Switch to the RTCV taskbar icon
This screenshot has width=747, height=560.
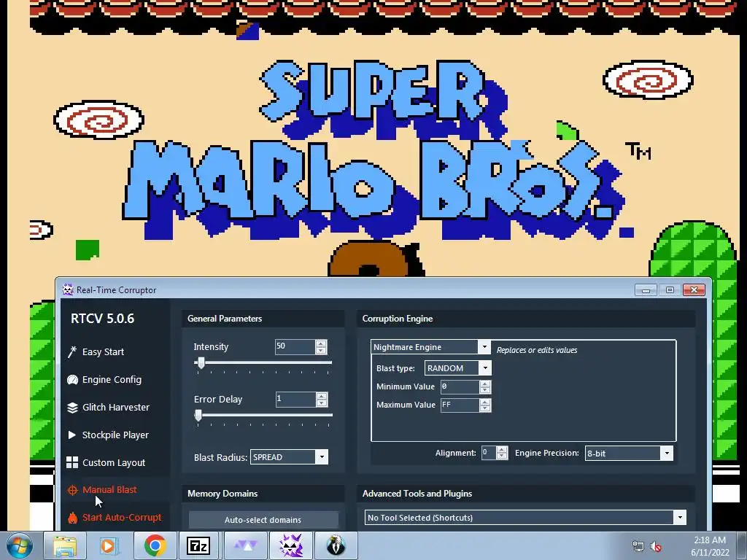coord(290,545)
